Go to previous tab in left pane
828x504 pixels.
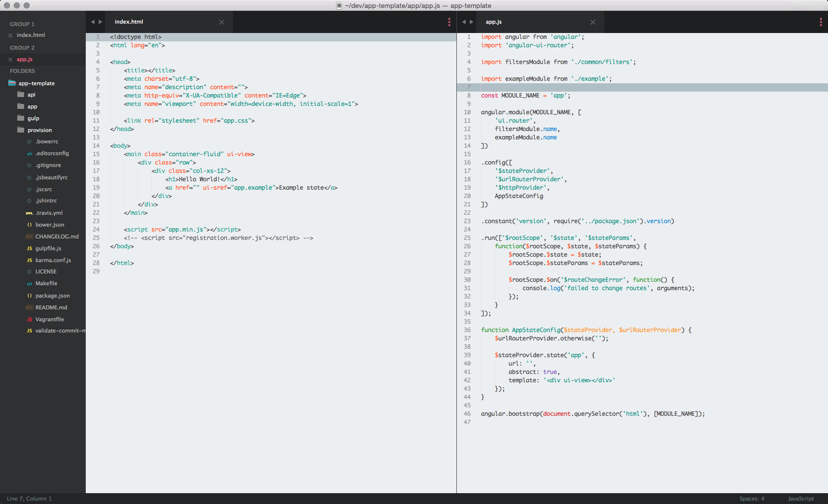pos(92,22)
